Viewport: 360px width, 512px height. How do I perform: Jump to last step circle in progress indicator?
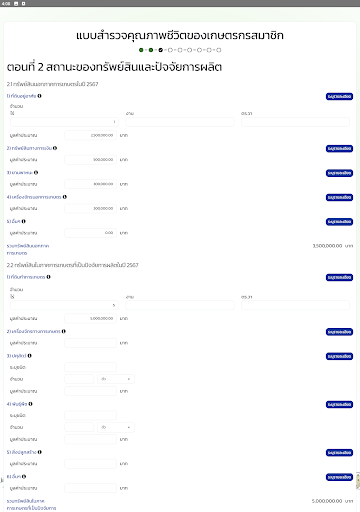click(x=219, y=50)
